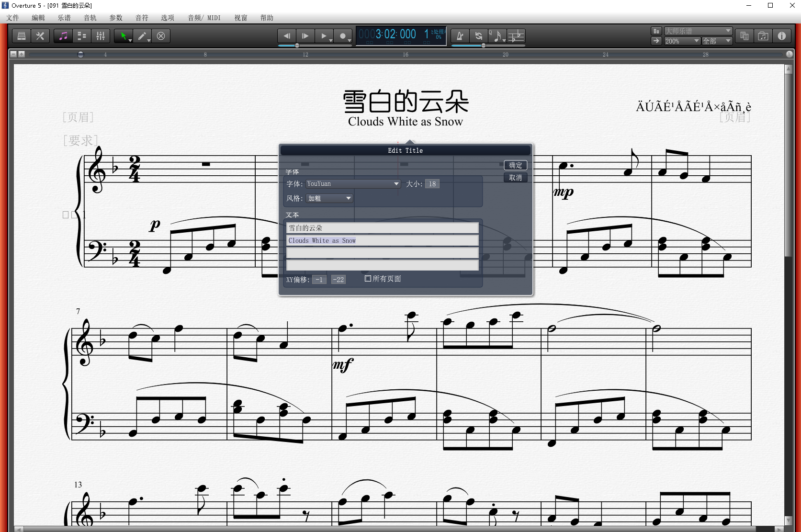
Task: Select the eraser (circled X) tool
Action: coord(161,36)
